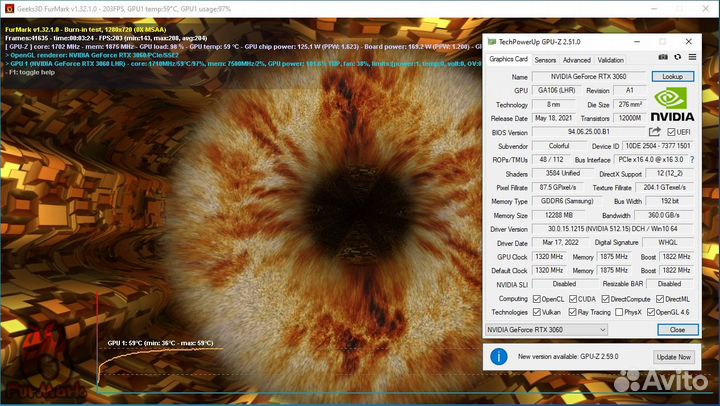
Task: Toggle the CUDA checkbox
Action: (573, 299)
